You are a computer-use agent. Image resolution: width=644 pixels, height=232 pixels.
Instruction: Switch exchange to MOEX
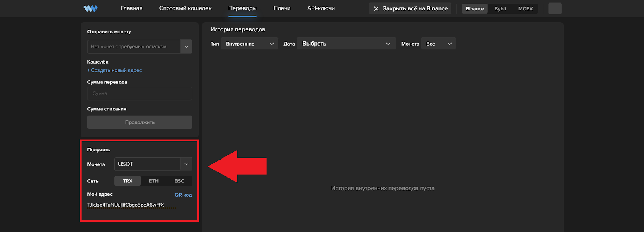[525, 9]
